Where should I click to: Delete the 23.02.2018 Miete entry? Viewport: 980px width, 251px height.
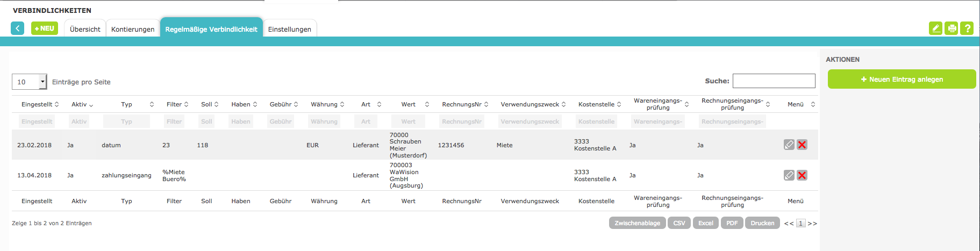(802, 145)
